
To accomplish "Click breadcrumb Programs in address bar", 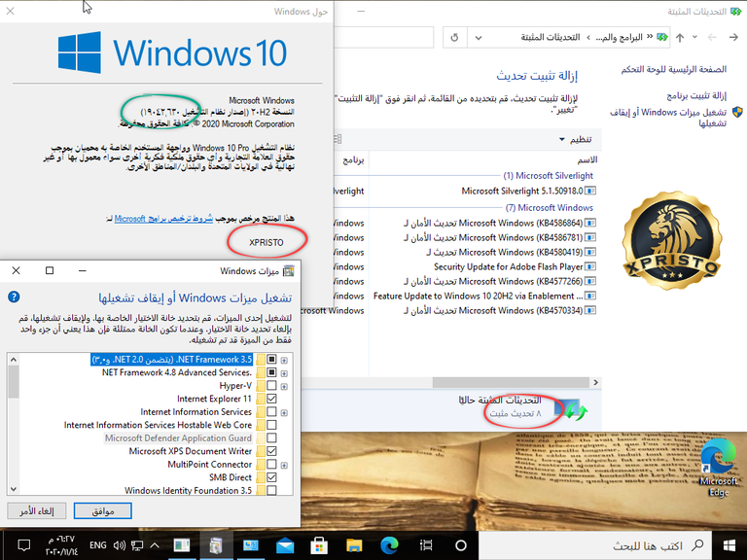I will click(x=619, y=37).
